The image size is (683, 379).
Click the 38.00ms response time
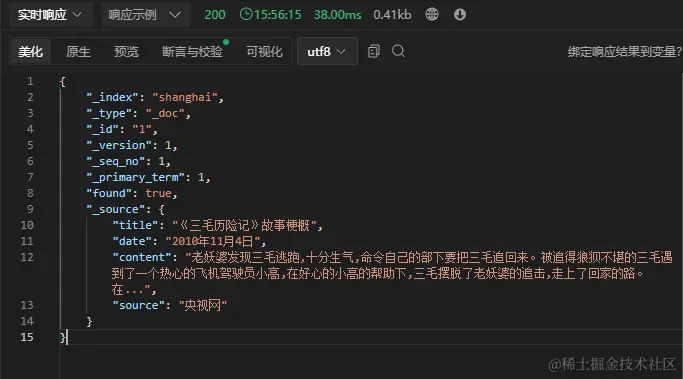click(338, 15)
